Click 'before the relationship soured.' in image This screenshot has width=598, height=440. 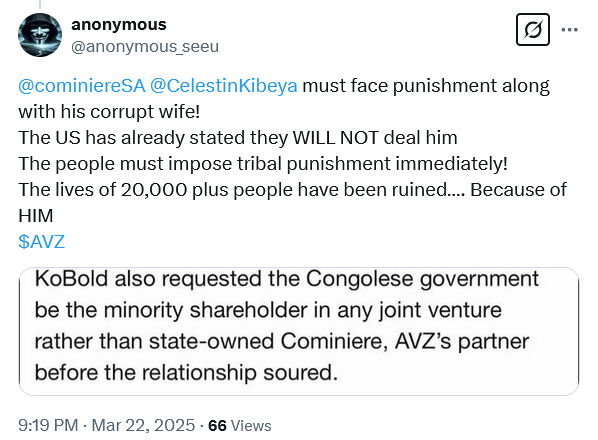(186, 373)
